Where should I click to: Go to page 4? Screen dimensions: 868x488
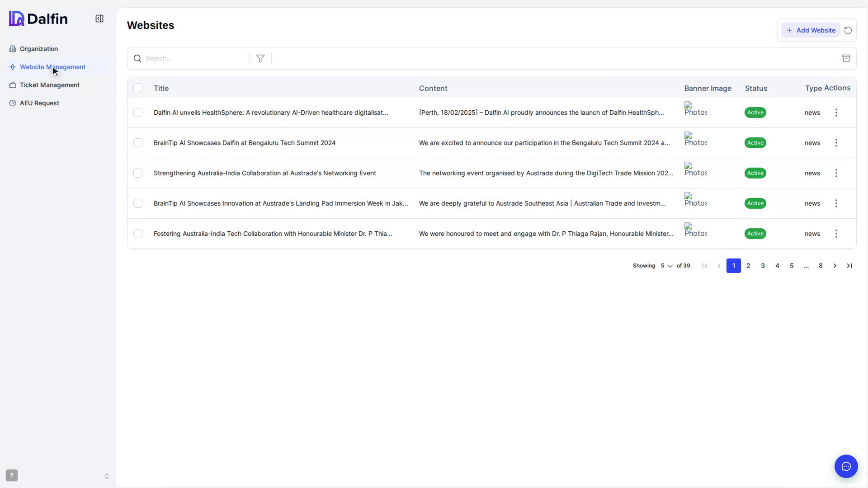tap(777, 266)
